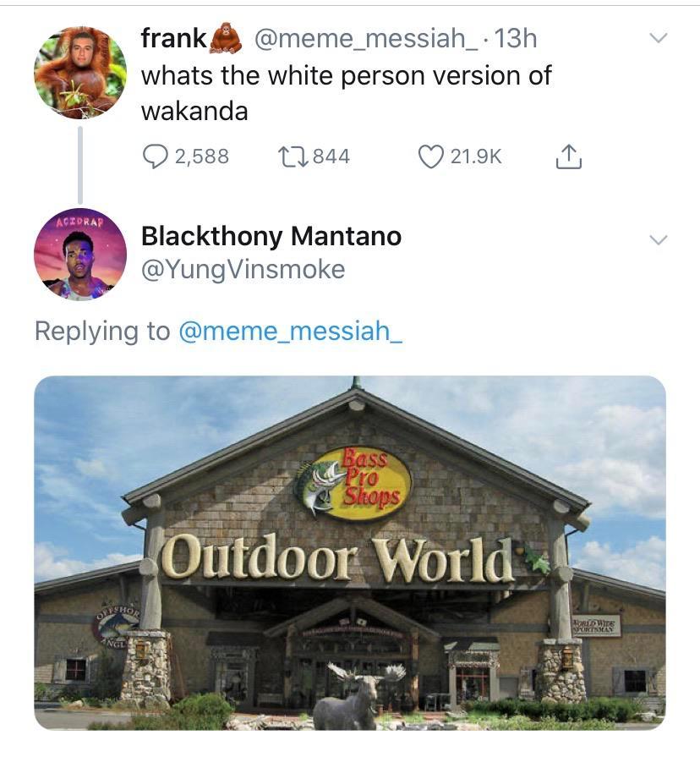Open the 'whats the white person version' tweet text
This screenshot has height=757, width=700.
346,93
